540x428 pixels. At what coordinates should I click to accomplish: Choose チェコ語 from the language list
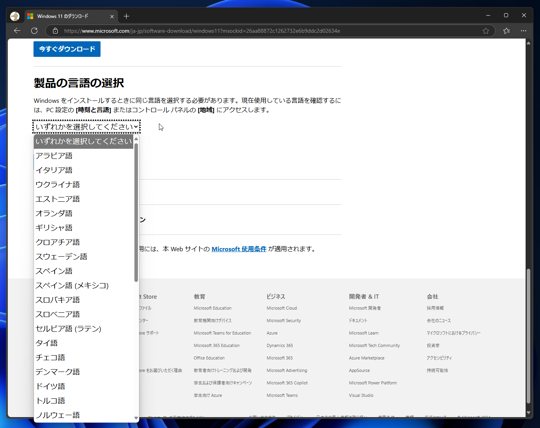coord(83,357)
